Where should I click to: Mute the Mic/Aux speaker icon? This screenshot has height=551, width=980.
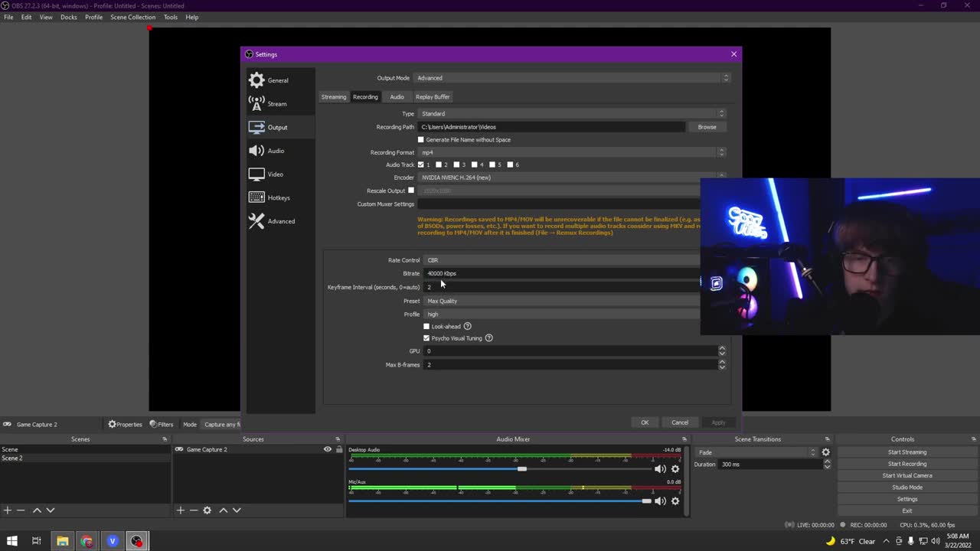tap(660, 501)
